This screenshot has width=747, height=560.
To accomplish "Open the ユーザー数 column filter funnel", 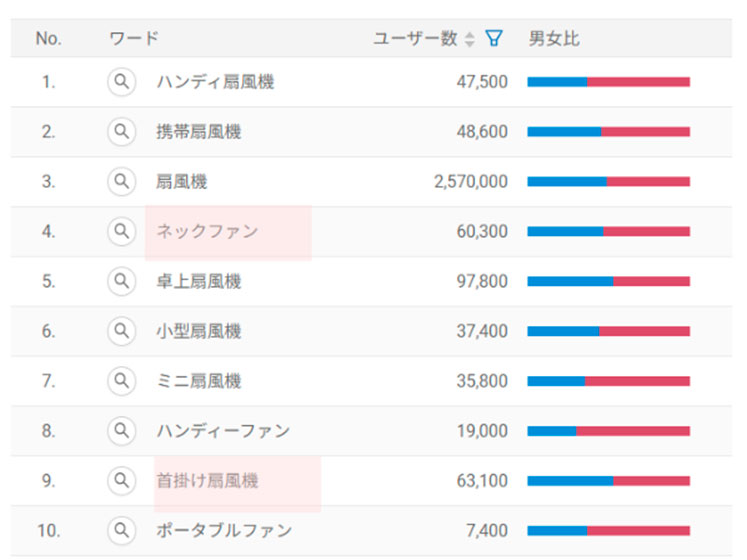I will point(493,39).
